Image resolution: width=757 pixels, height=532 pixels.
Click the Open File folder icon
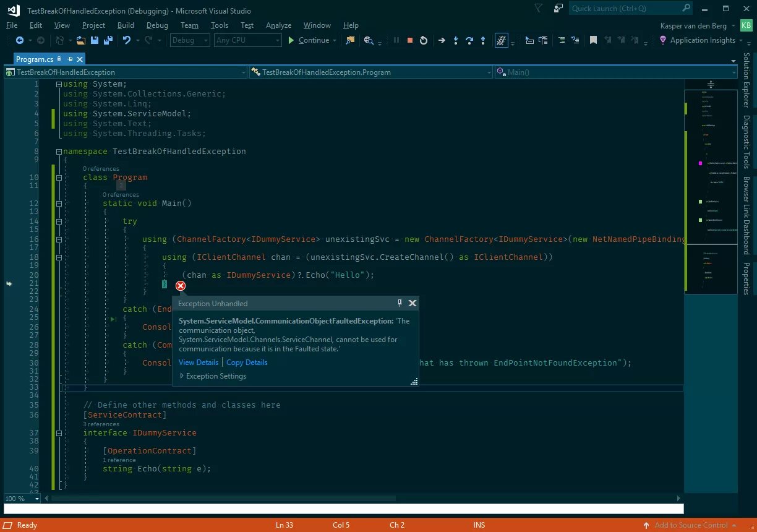coord(81,40)
